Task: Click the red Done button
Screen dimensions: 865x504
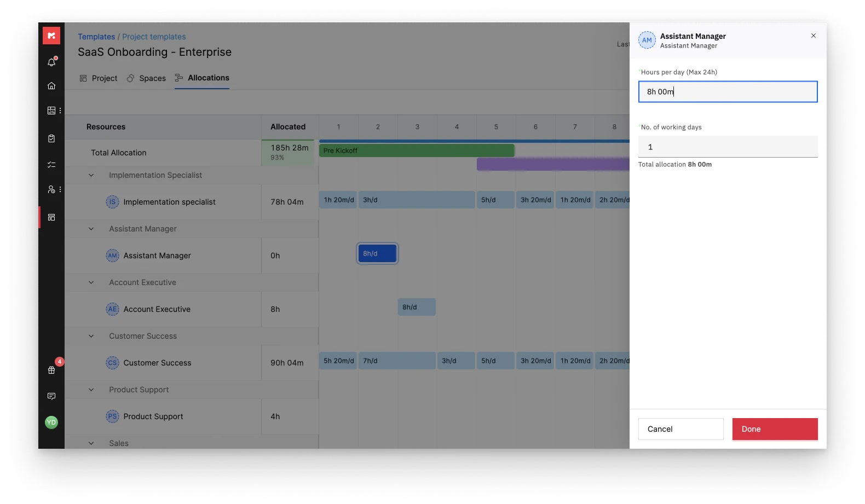Action: 775,429
